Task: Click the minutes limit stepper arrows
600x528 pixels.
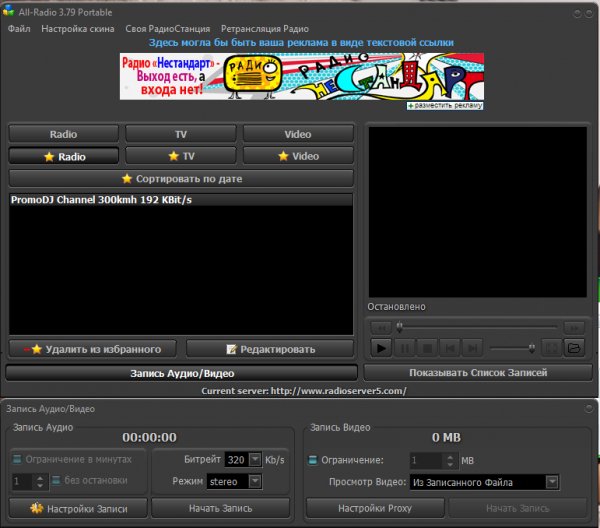Action: 40,481
